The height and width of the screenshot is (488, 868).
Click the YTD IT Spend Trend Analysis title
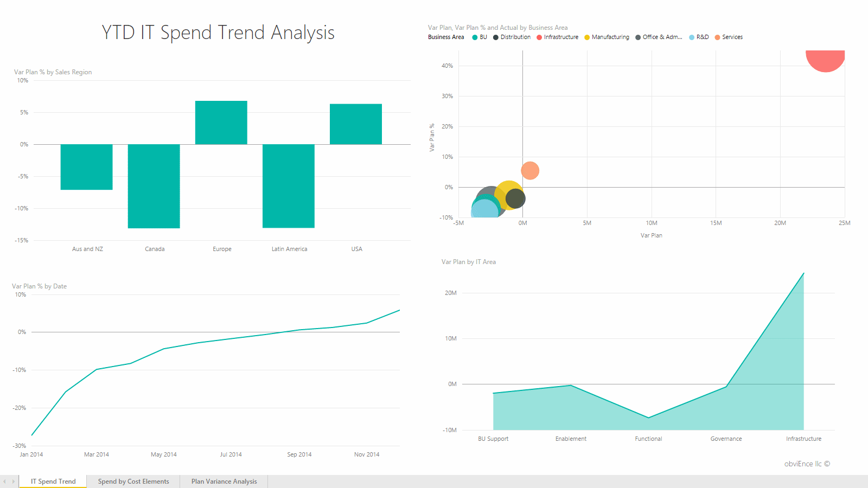(218, 33)
